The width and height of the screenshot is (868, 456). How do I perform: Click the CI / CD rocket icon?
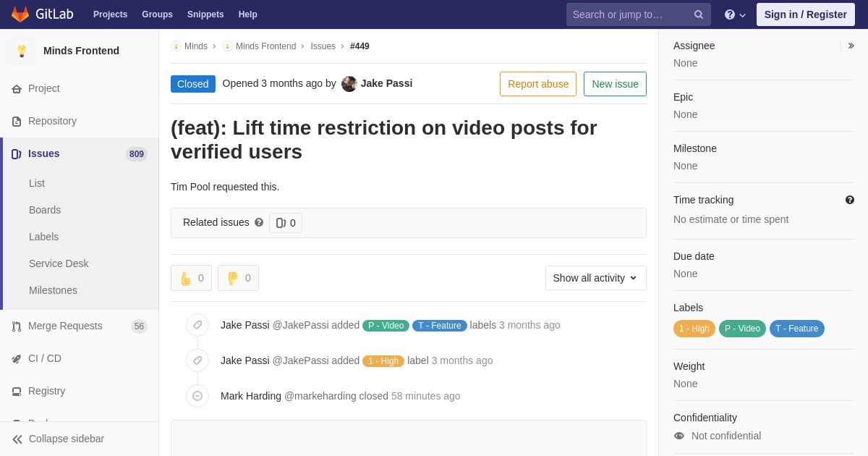coord(17,359)
